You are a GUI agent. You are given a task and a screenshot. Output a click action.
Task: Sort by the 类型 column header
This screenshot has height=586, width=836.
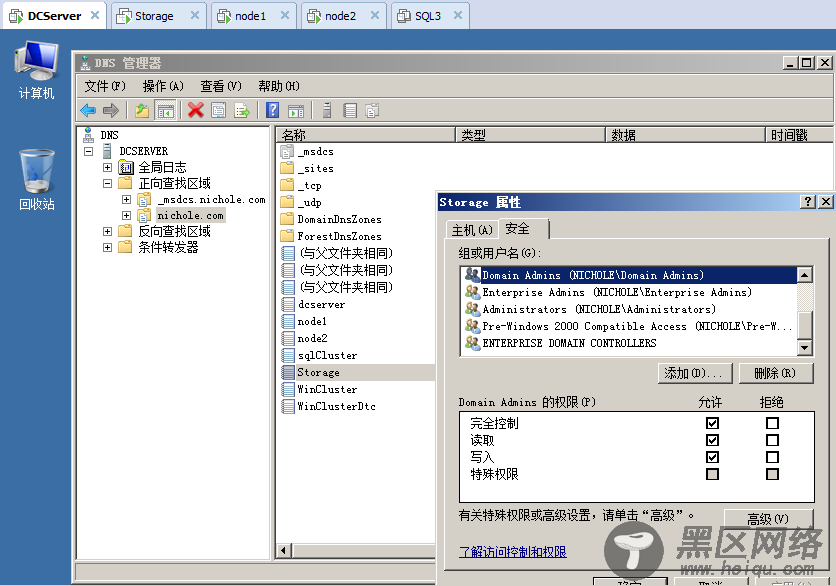530,135
